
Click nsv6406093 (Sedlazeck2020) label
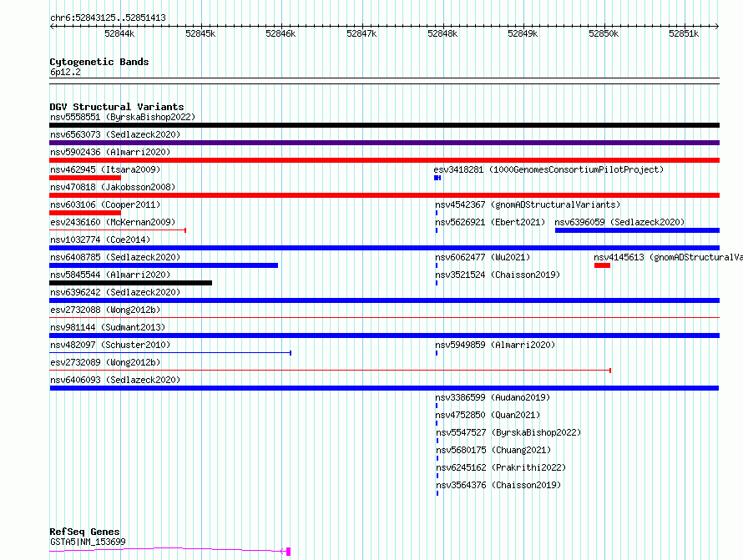click(x=115, y=380)
